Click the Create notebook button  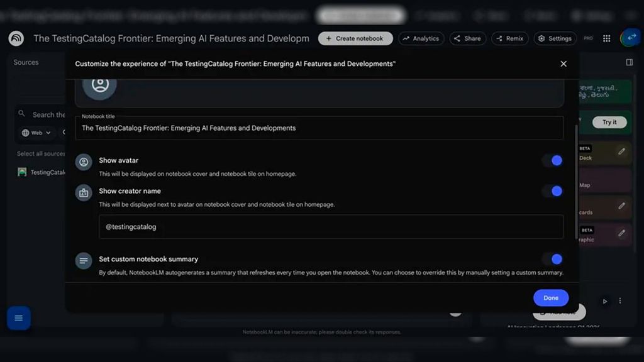pyautogui.click(x=355, y=38)
